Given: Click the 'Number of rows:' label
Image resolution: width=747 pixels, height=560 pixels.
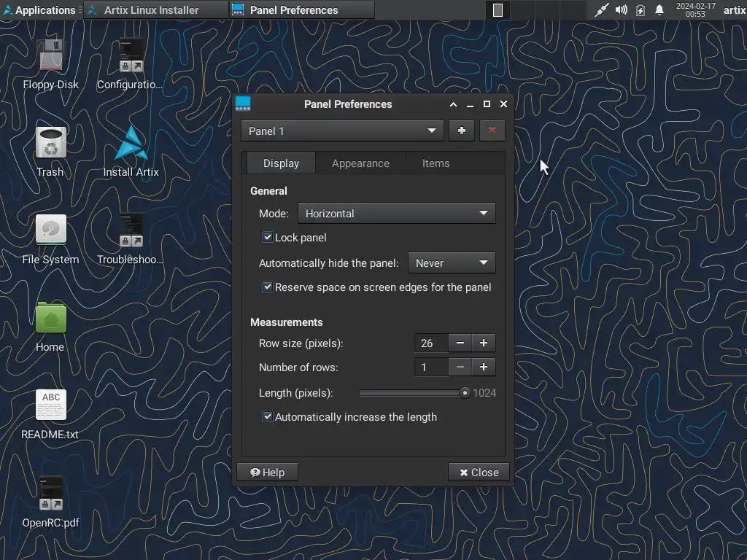Looking at the screenshot, I should [x=298, y=367].
